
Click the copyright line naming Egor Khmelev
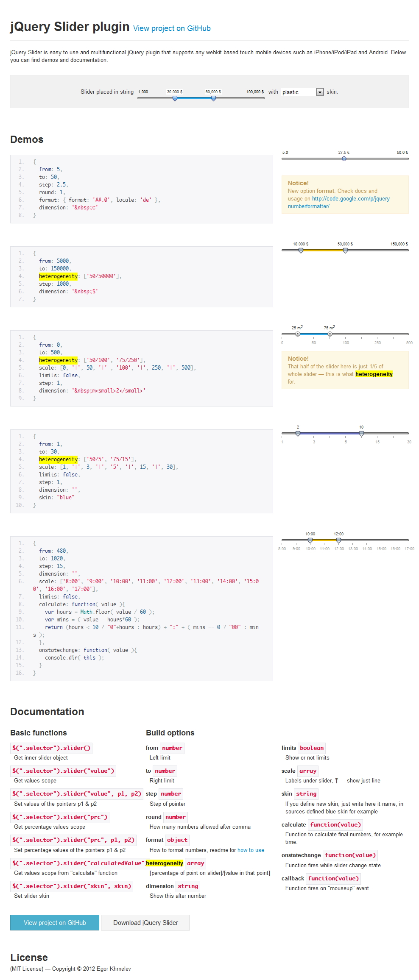click(70, 969)
